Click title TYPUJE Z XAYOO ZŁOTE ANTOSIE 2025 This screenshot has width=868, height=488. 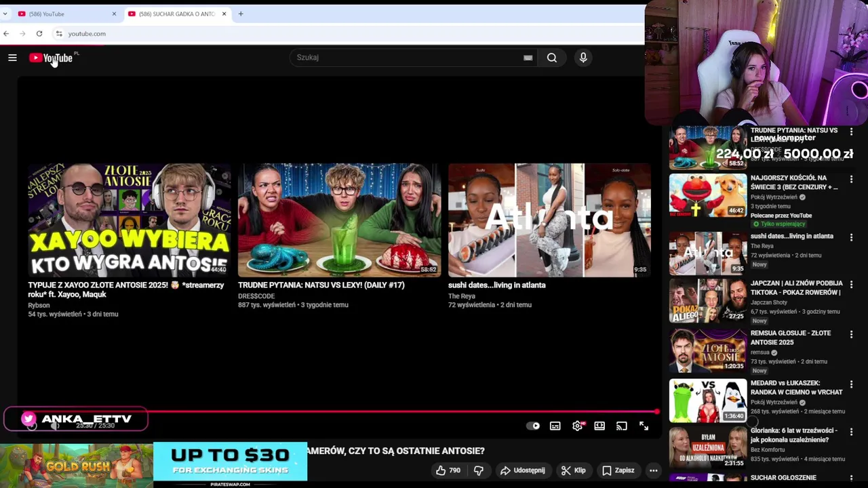(x=126, y=290)
